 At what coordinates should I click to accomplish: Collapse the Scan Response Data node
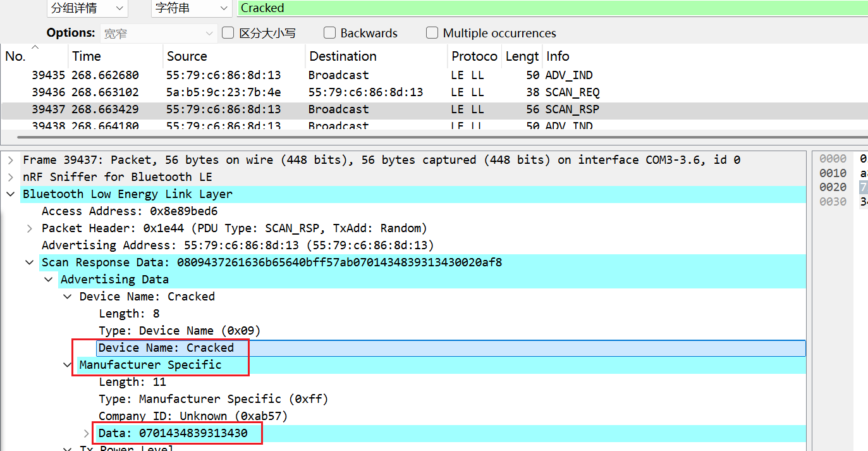point(30,263)
